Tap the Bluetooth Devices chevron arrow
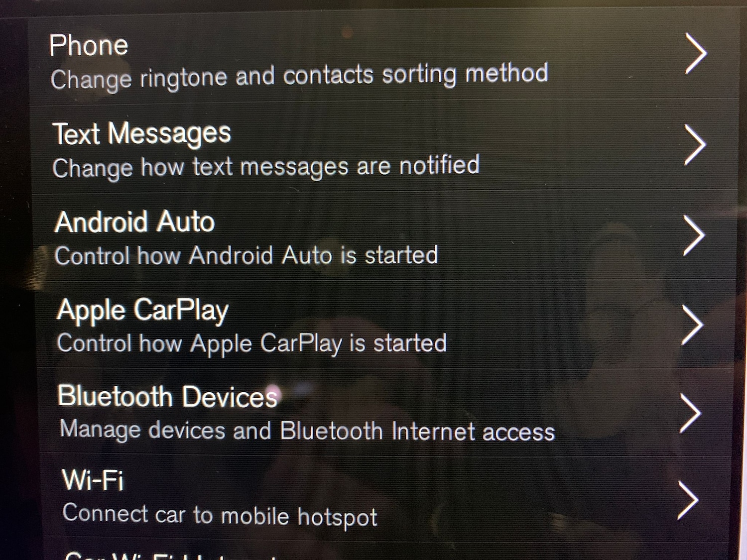 tap(691, 414)
